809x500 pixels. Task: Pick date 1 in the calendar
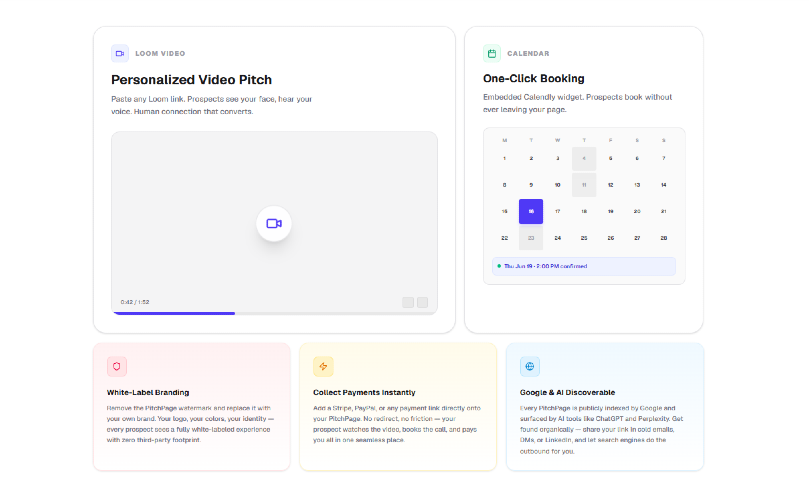(505, 158)
